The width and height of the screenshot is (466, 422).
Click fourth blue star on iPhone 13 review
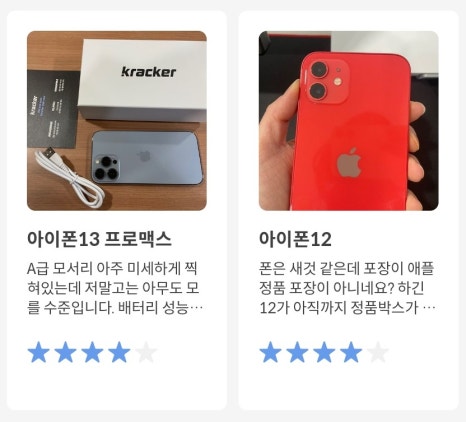tap(119, 352)
